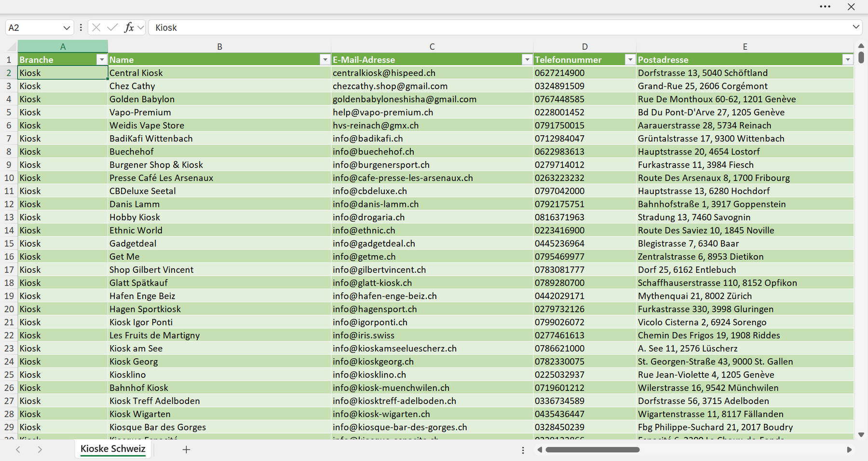Go to previous sheet with left arrow

point(18,449)
